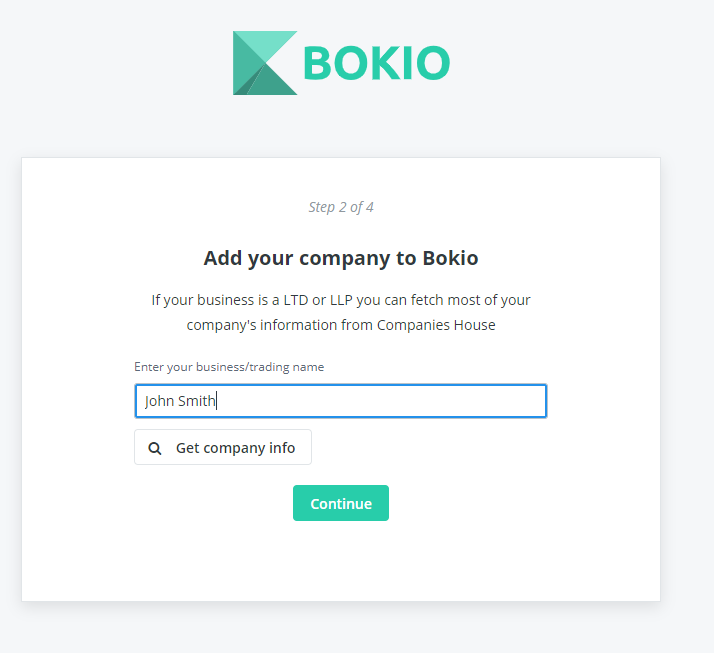Place cursor on the 'John Smith' text
Screen dimensions: 714x653
click(180, 401)
